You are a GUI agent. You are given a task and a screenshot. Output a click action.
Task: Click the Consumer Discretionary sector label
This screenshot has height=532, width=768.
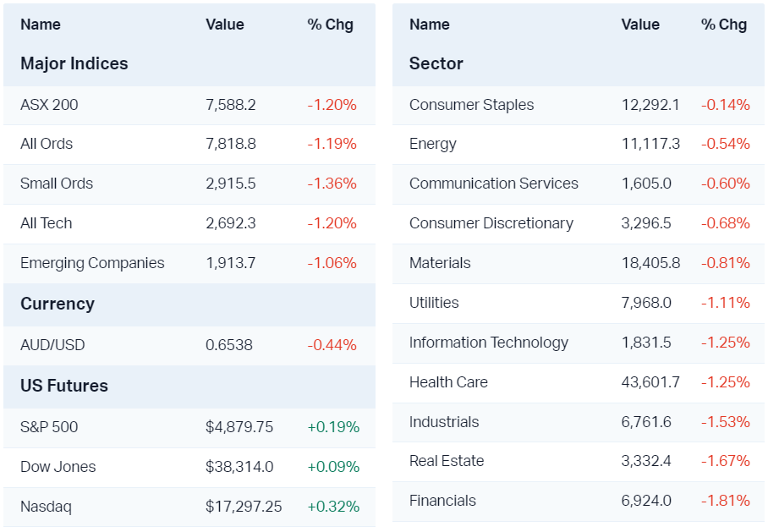[x=491, y=223]
